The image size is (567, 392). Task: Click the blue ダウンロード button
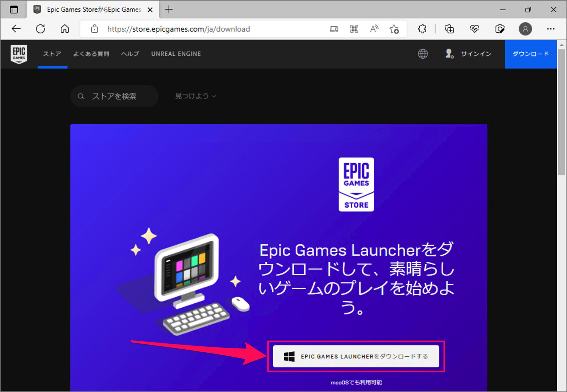pyautogui.click(x=531, y=54)
